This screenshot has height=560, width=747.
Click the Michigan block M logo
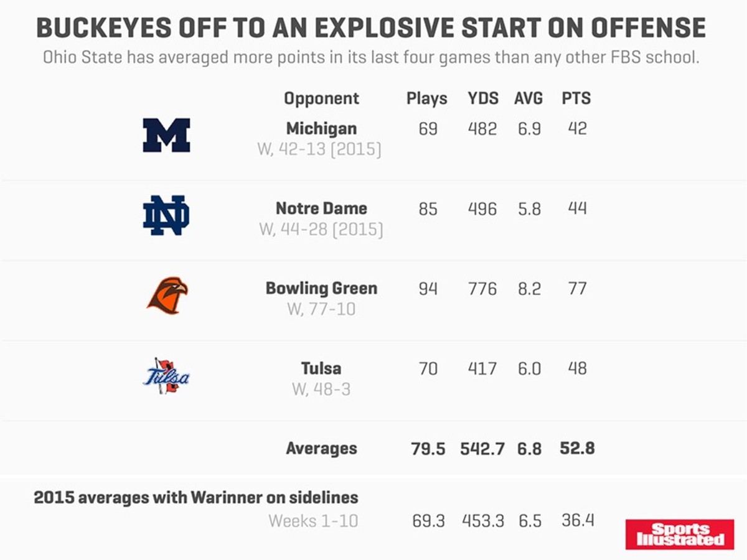(x=166, y=136)
